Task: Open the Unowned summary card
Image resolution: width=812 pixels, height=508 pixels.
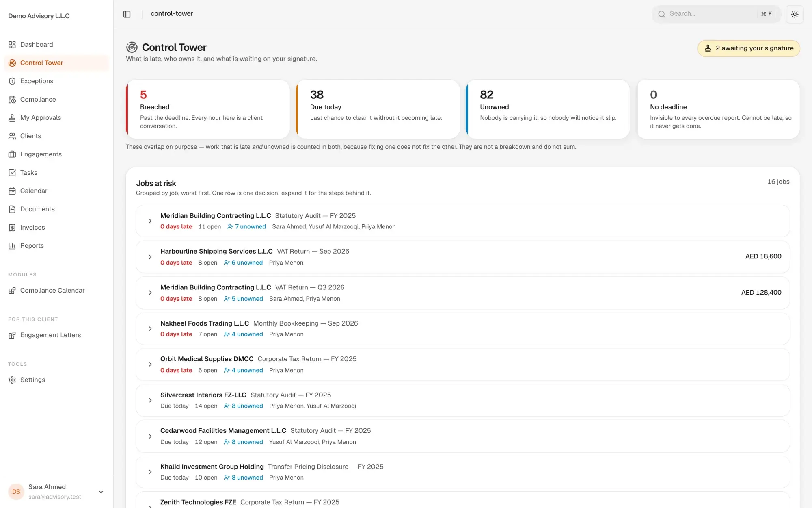Action: coord(548,109)
